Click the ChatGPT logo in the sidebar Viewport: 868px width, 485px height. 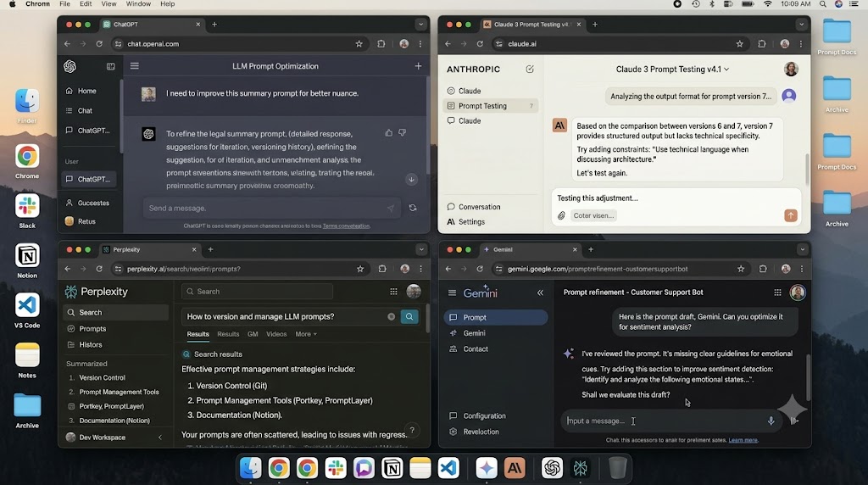pyautogui.click(x=70, y=66)
